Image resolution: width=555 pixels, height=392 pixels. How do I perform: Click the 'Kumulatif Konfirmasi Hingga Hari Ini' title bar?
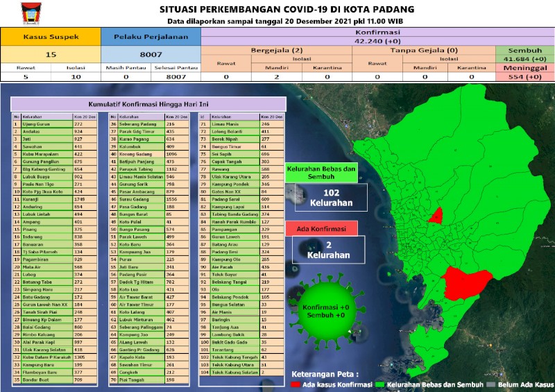coord(148,105)
